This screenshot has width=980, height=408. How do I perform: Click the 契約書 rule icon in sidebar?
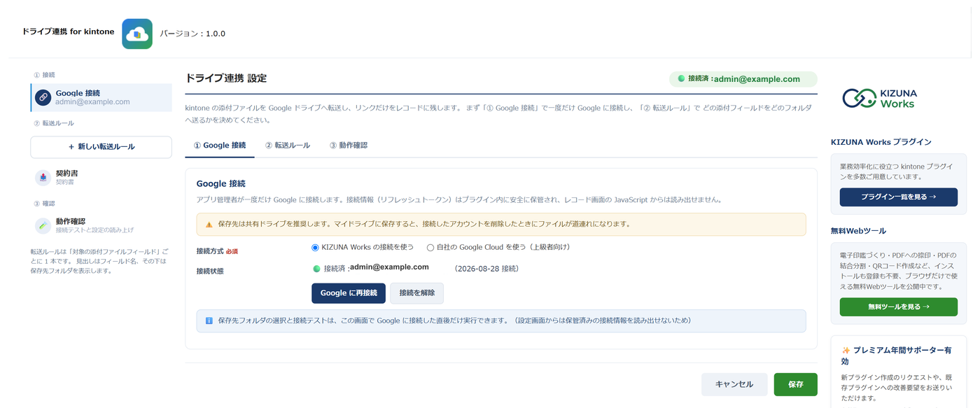click(x=43, y=178)
